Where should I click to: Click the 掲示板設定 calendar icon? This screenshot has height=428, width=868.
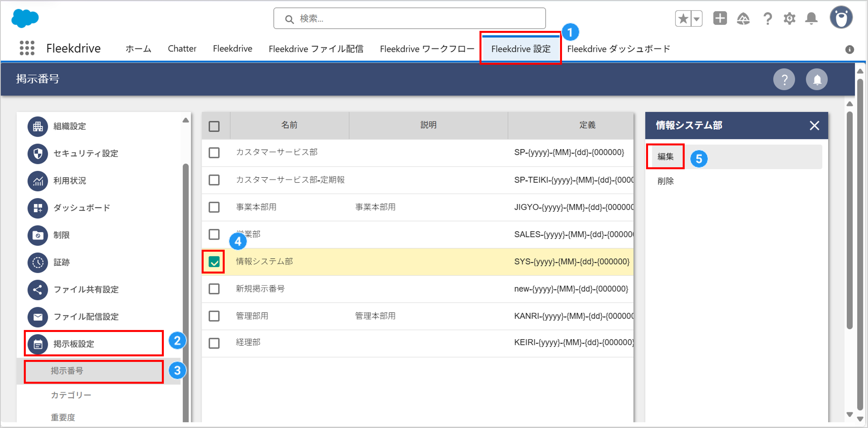click(x=38, y=344)
